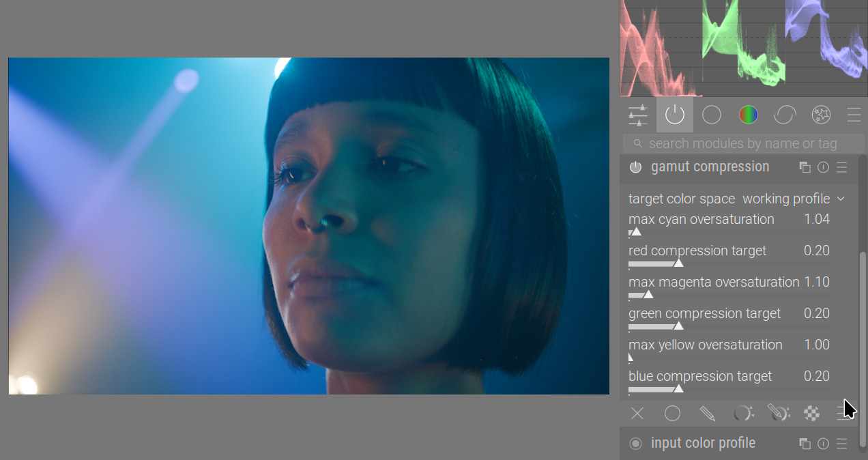The width and height of the screenshot is (868, 460).
Task: Open the gamut compression presets menu
Action: click(841, 167)
